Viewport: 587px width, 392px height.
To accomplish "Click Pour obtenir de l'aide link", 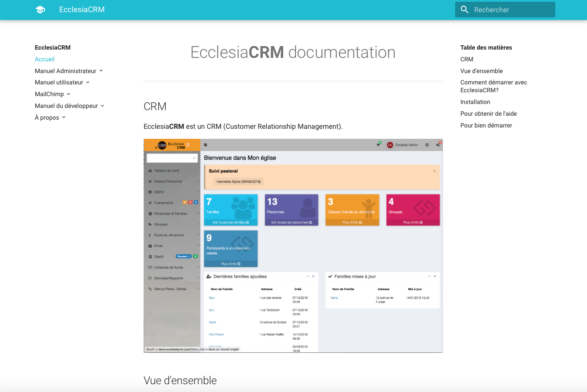I will 488,114.
